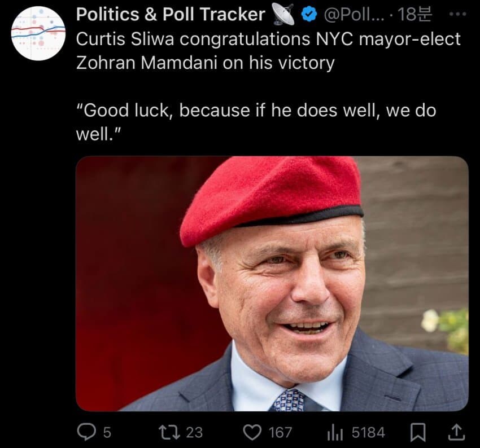Screen dimensions: 480x448
Task: Click the Politics & Poll Tracker account name
Action: (x=170, y=15)
